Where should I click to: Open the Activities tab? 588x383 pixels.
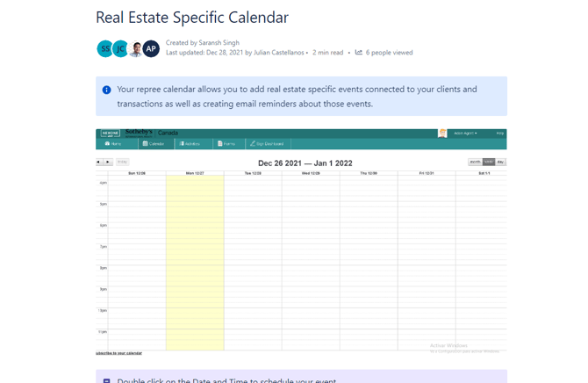[x=190, y=144]
